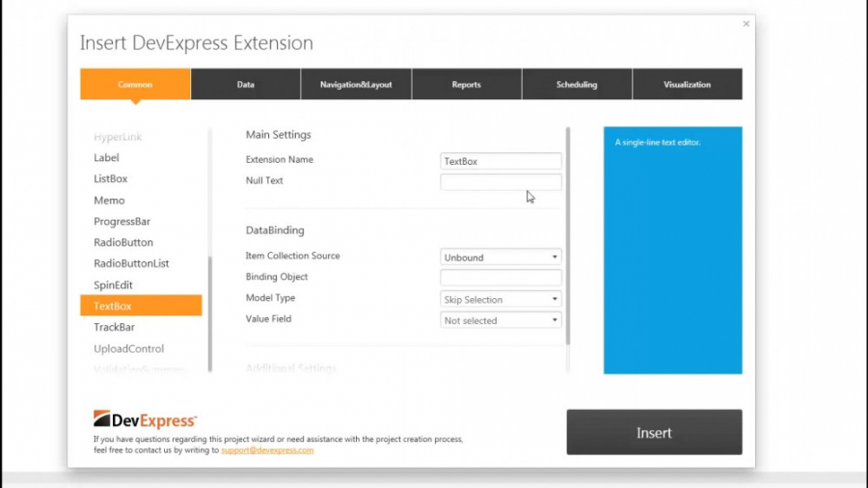Image resolution: width=868 pixels, height=488 pixels.
Task: Click the Model Type label
Action: point(271,298)
